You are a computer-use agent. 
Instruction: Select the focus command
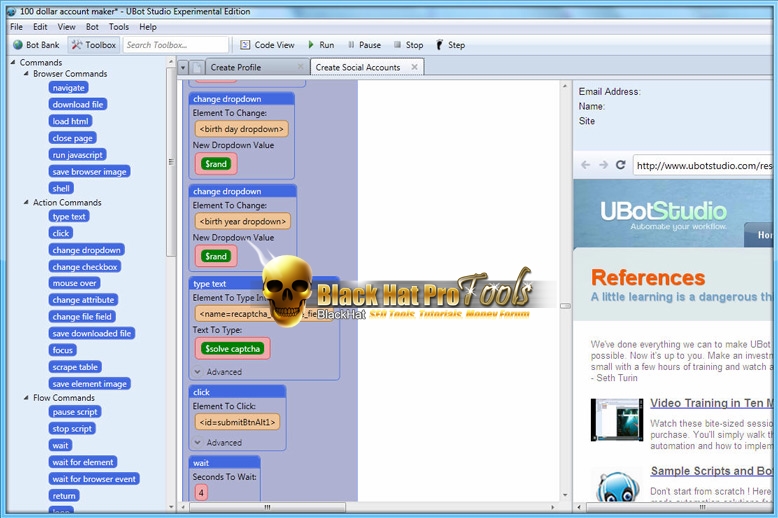pos(63,350)
